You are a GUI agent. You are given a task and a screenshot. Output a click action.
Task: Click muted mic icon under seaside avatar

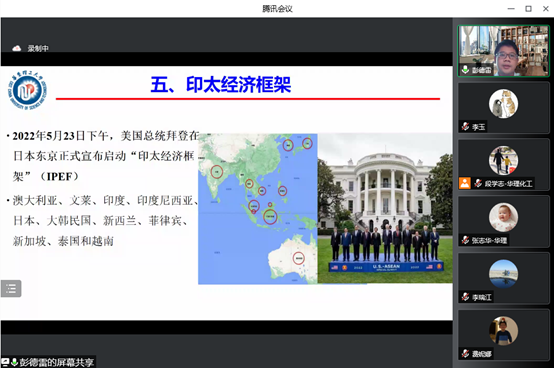[465, 297]
